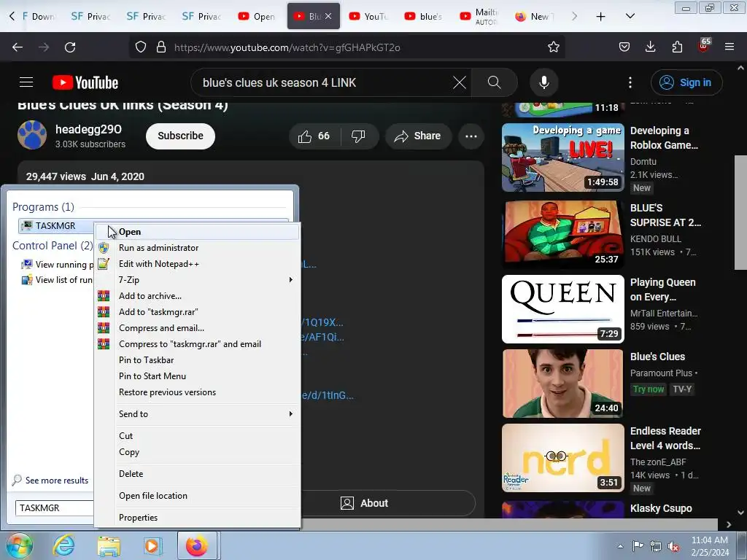Screen dimensions: 747x560
Task: Go back with Firefox back arrow
Action: [x=18, y=47]
